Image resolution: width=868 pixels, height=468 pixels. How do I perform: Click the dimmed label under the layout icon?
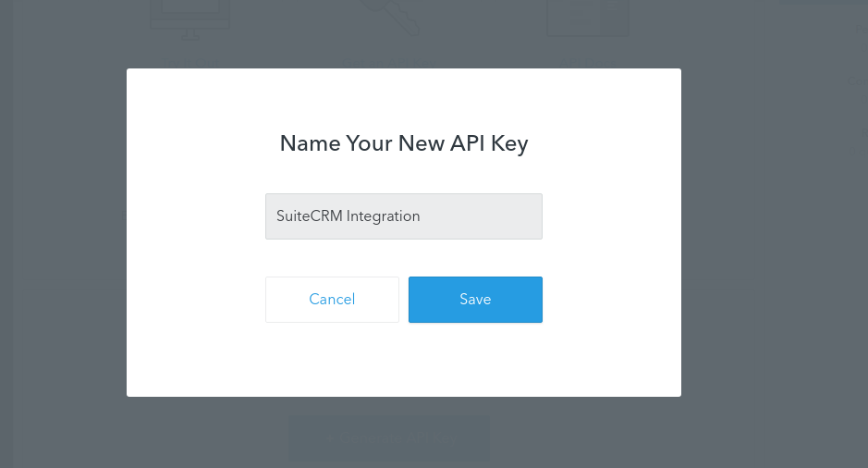click(x=588, y=61)
